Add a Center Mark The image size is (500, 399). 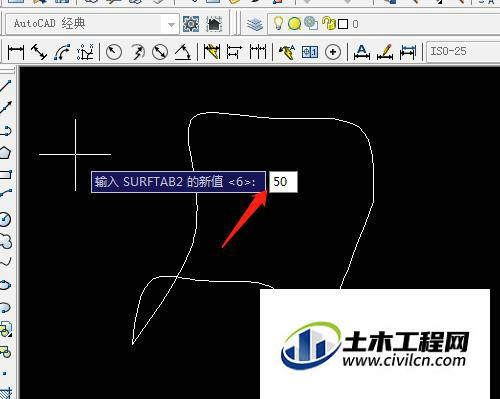click(x=333, y=52)
